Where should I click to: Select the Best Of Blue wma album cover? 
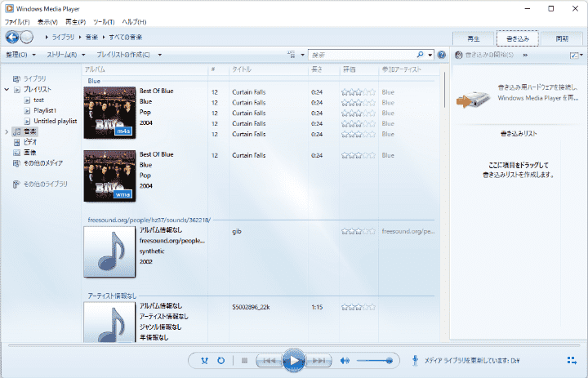pos(109,176)
